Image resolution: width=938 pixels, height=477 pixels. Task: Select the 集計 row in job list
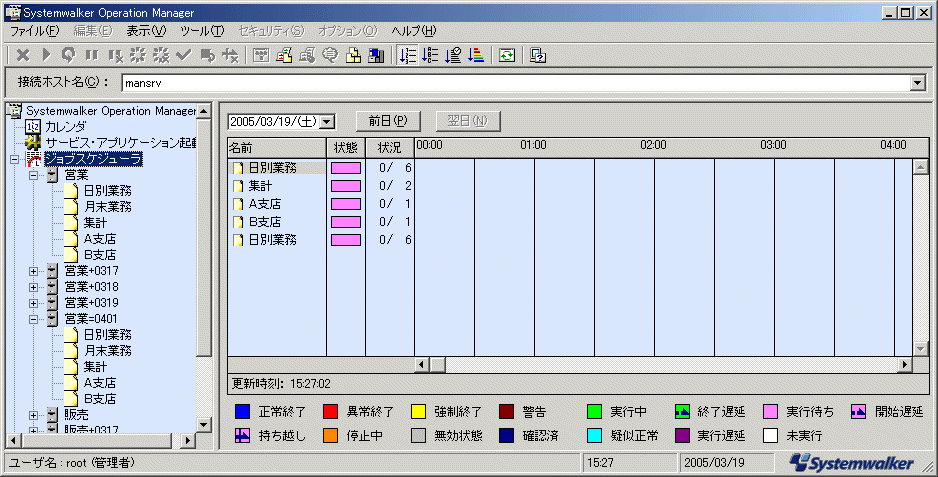coord(321,186)
